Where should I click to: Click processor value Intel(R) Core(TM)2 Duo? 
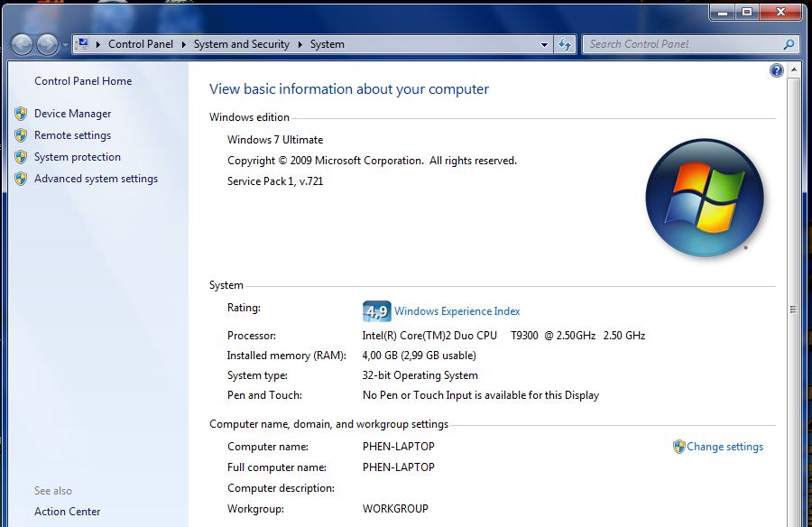coord(503,336)
